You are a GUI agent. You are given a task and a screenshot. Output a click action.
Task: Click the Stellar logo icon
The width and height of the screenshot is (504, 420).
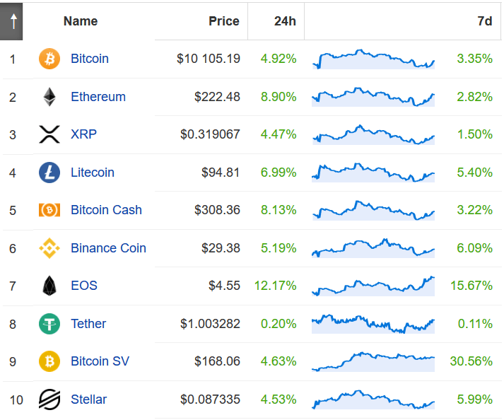(49, 399)
